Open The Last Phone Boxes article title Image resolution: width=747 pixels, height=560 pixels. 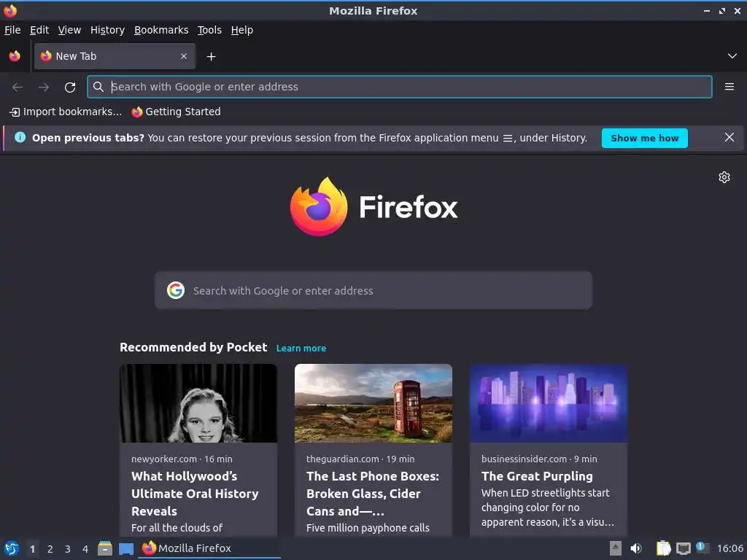[x=373, y=494]
